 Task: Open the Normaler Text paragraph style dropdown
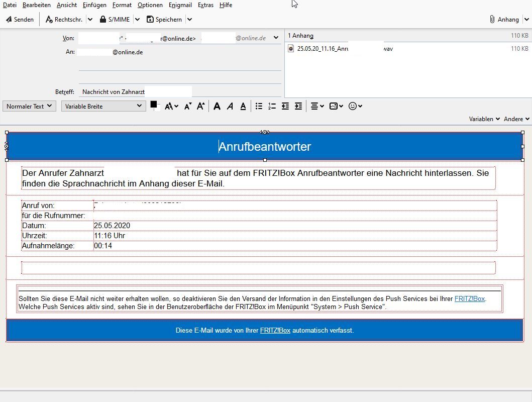[x=29, y=106]
